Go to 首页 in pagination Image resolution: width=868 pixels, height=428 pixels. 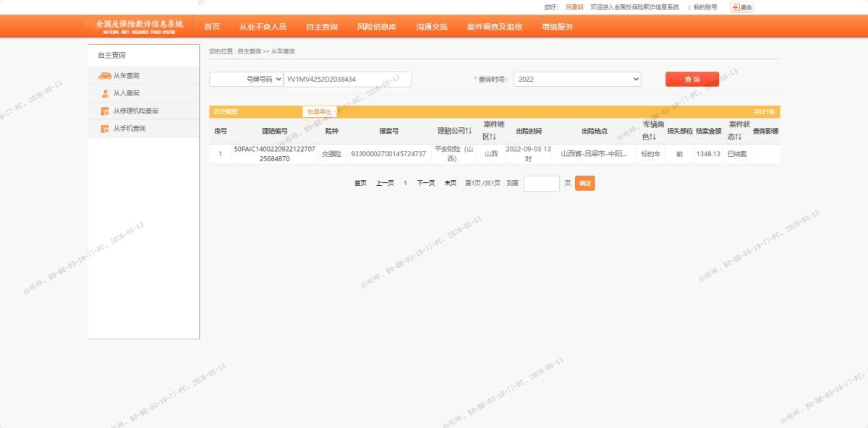tap(360, 184)
